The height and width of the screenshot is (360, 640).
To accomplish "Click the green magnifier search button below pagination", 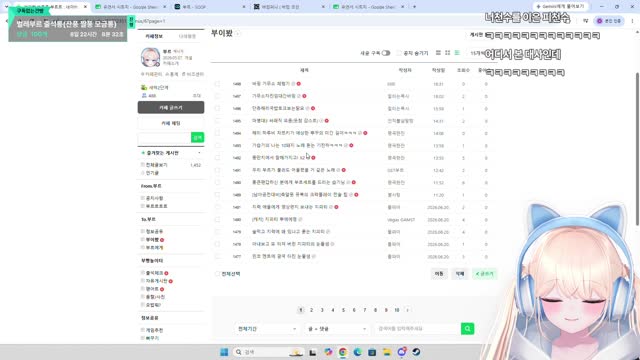I will point(467,329).
